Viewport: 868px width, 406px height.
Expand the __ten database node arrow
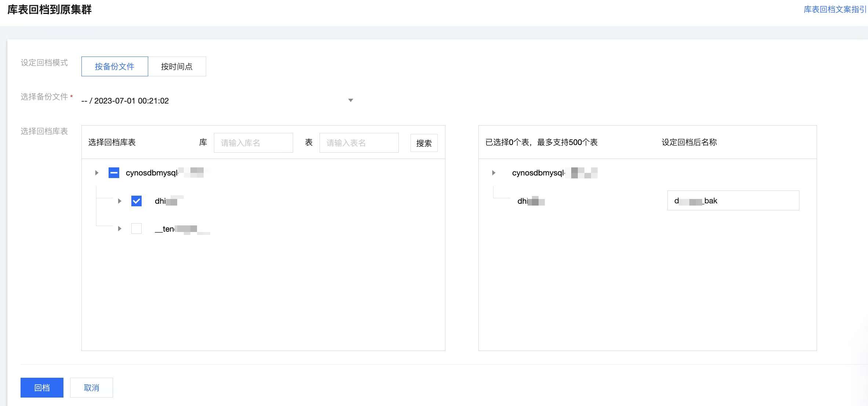pyautogui.click(x=120, y=229)
